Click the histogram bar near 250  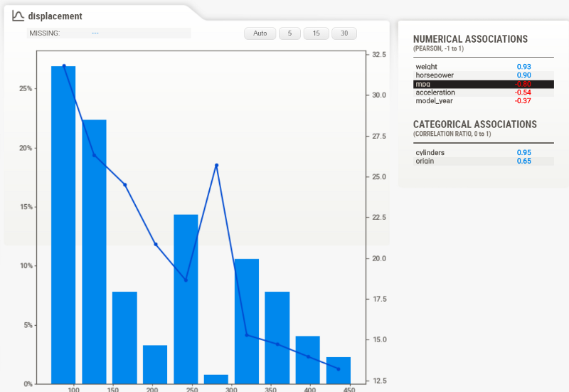[x=186, y=299]
